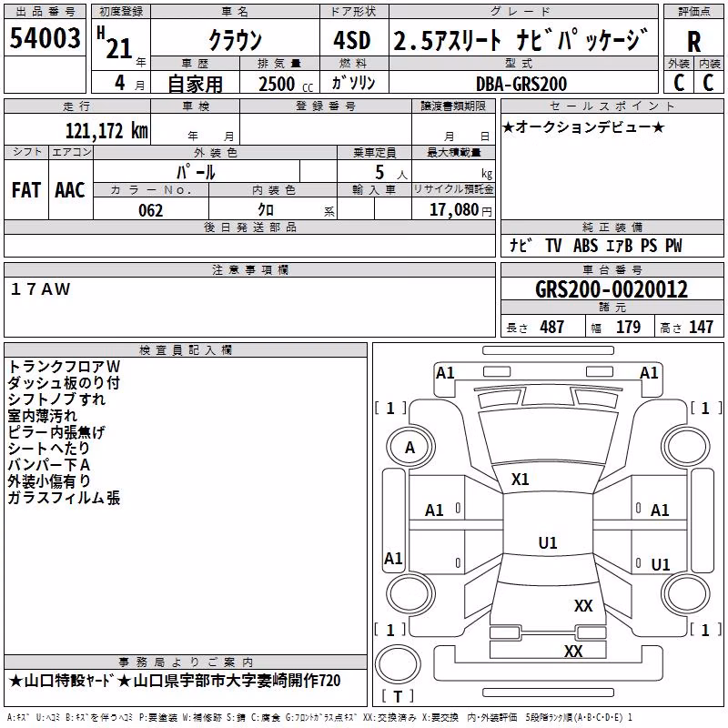
Task: Select the seating capacity value 5 人
Action: pyautogui.click(x=390, y=173)
